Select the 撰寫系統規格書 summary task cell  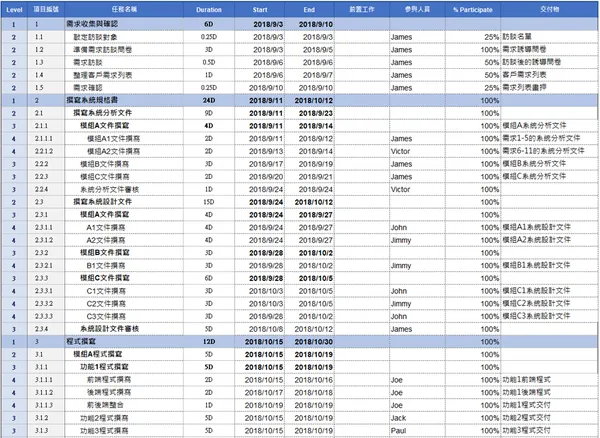[x=124, y=100]
